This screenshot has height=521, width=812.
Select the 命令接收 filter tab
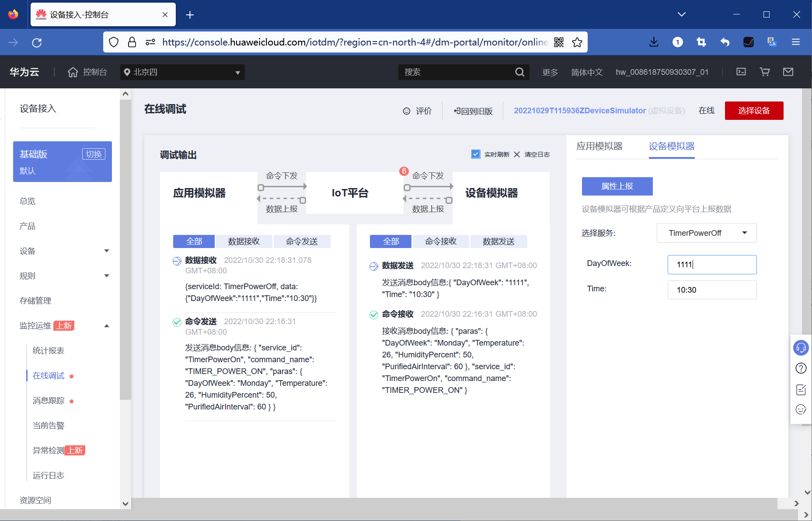[440, 241]
